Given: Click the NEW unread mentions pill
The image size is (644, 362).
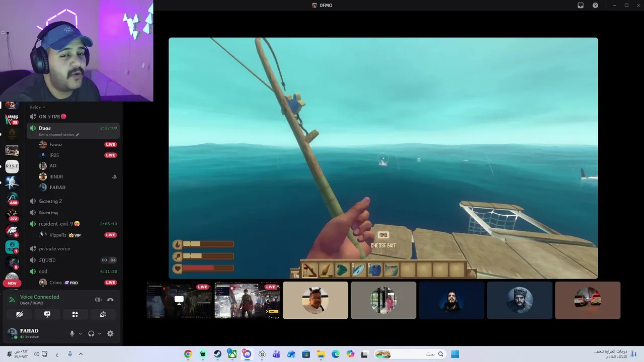Looking at the screenshot, I should 12,283.
